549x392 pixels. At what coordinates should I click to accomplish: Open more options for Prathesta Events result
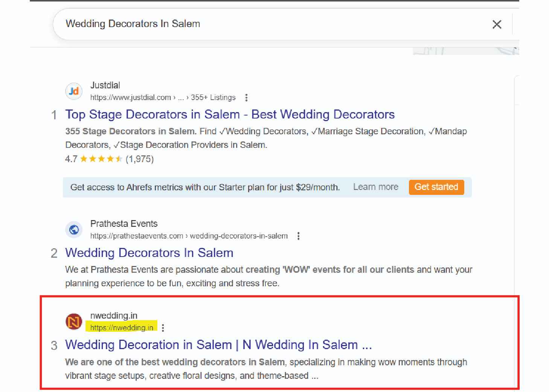[298, 236]
